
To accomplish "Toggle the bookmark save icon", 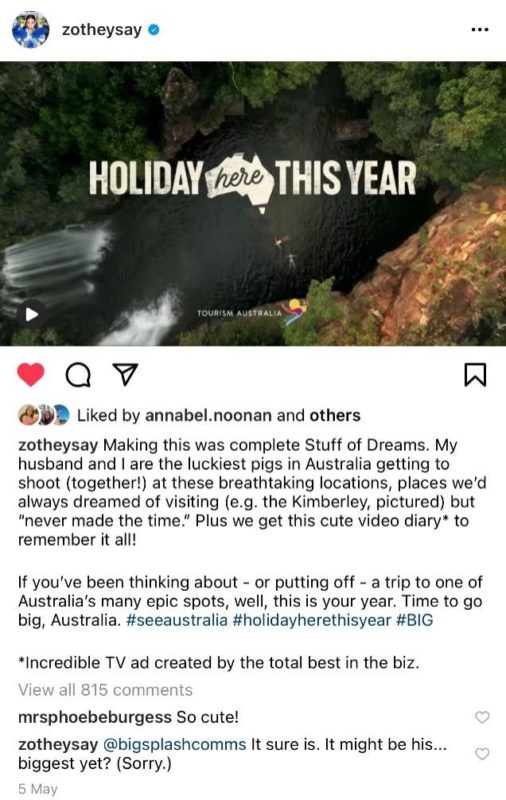I will (475, 375).
